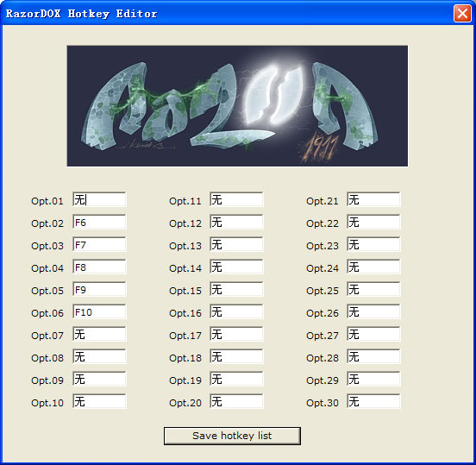Focus the Opt.28 hotkey field

pos(374,357)
